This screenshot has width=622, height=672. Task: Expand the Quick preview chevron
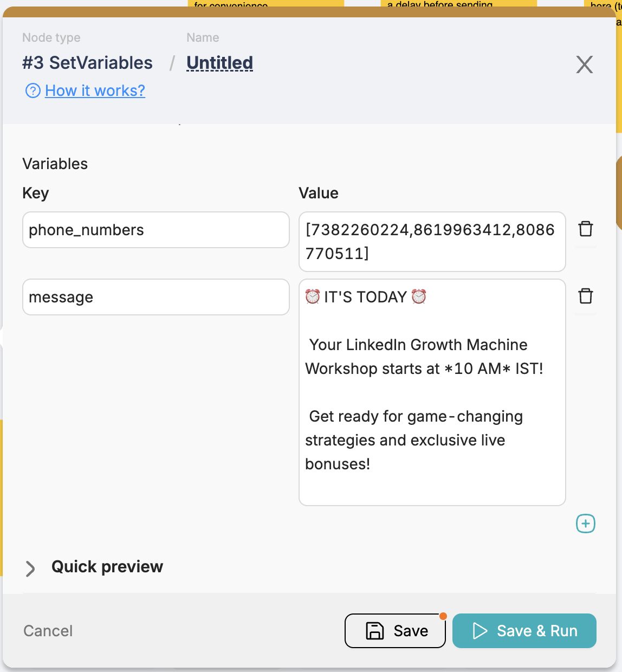30,568
